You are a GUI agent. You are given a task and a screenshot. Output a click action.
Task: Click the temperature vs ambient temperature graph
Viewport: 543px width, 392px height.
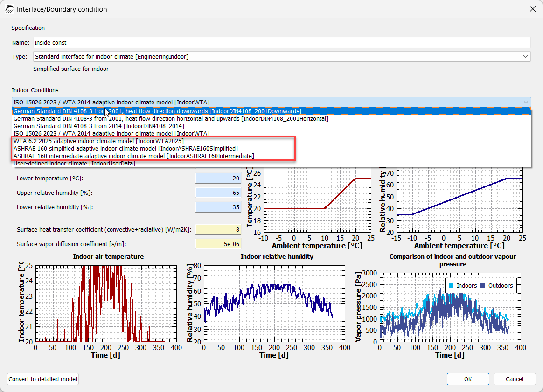317,200
